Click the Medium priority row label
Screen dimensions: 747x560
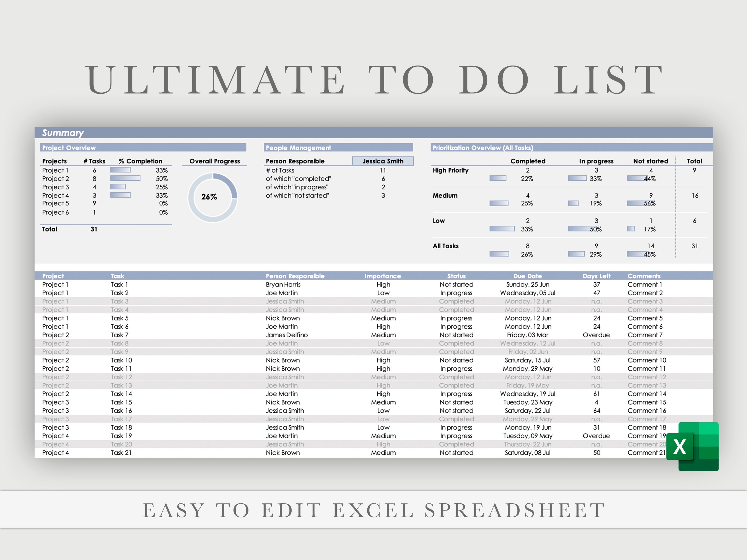click(x=445, y=196)
